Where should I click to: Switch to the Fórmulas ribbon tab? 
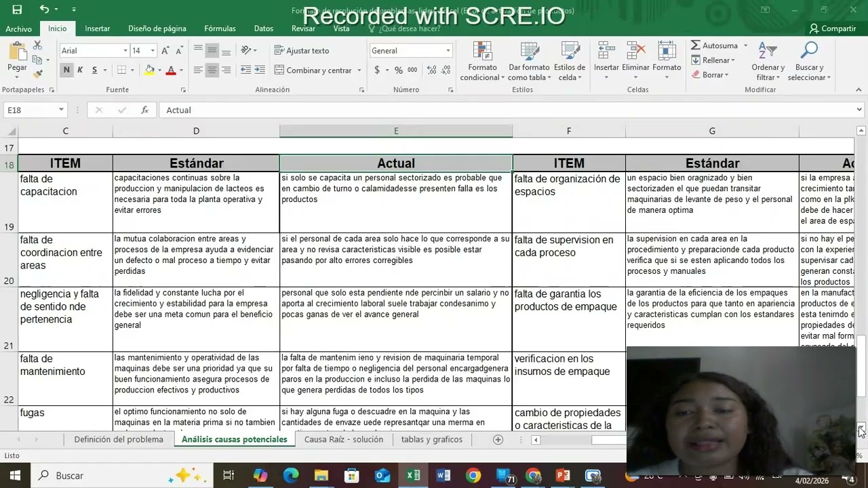pos(220,28)
